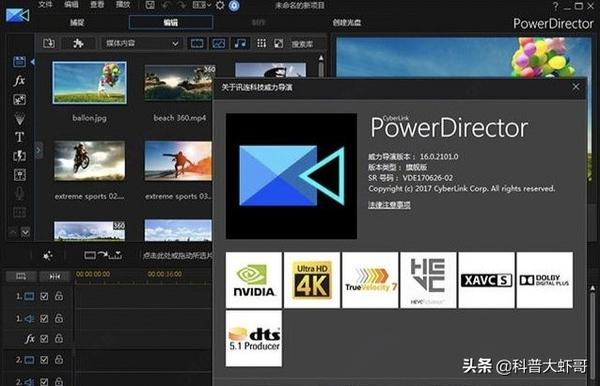Select the beach 360.mp4 thumbnail
Screen dimensions: 600x386
point(178,83)
